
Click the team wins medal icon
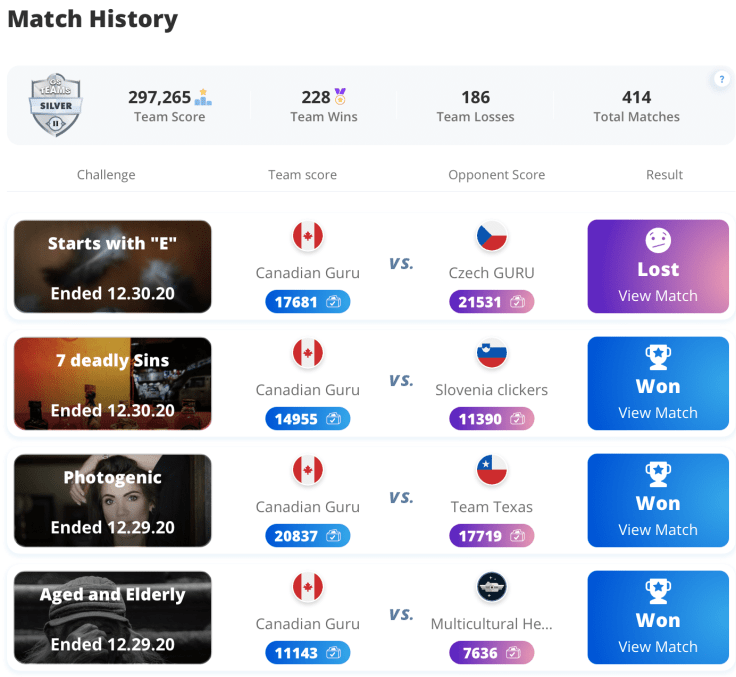340,97
